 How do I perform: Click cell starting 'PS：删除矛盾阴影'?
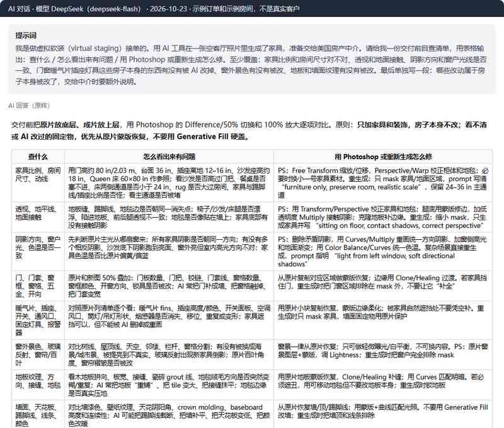point(383,251)
